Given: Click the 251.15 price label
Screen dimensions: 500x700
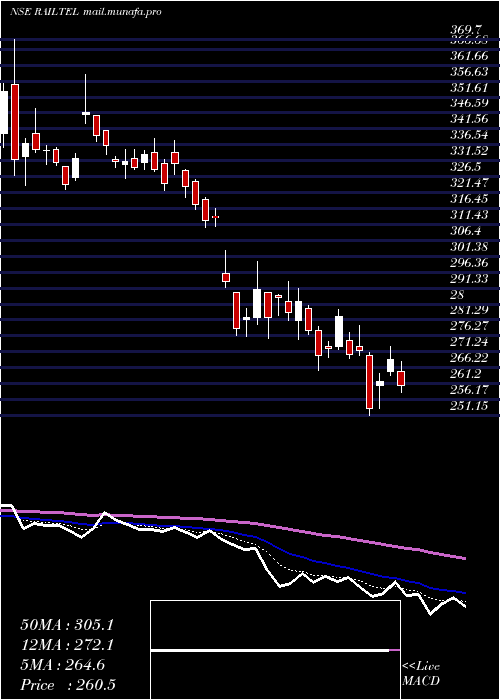Looking at the screenshot, I should tap(470, 405).
